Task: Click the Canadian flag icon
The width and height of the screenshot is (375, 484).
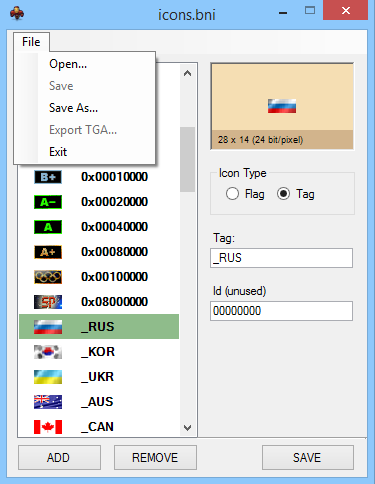Action: click(48, 427)
